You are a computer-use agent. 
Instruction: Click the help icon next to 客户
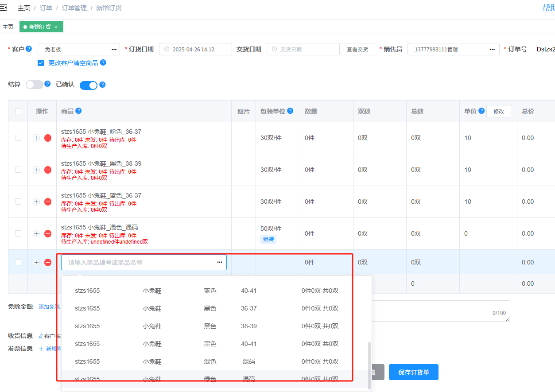pos(29,49)
